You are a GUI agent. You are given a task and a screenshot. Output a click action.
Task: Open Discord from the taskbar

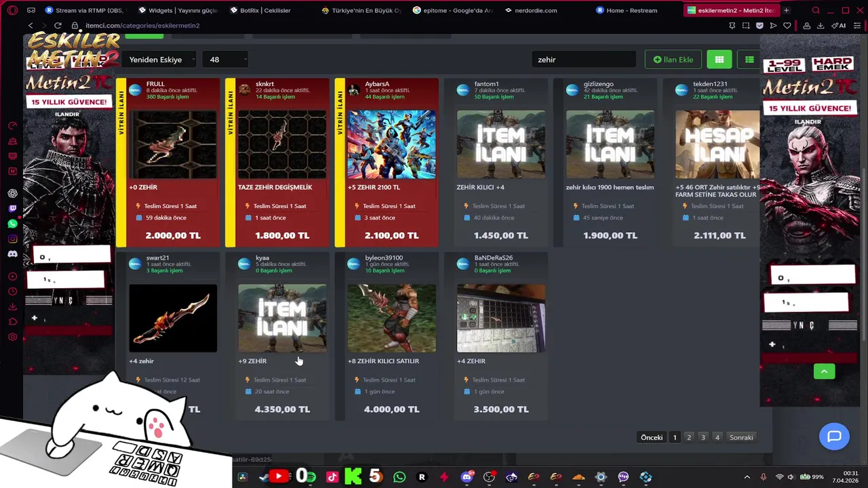(x=467, y=477)
